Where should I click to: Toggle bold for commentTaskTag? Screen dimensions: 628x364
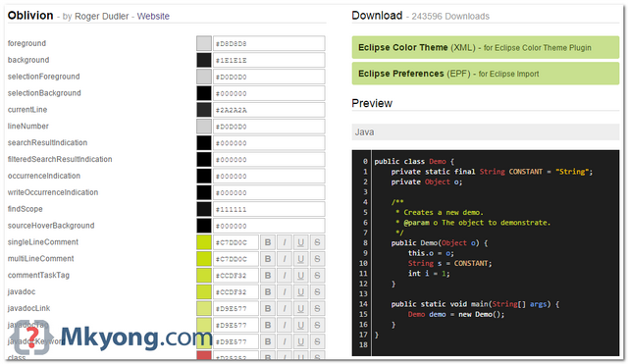pos(268,276)
